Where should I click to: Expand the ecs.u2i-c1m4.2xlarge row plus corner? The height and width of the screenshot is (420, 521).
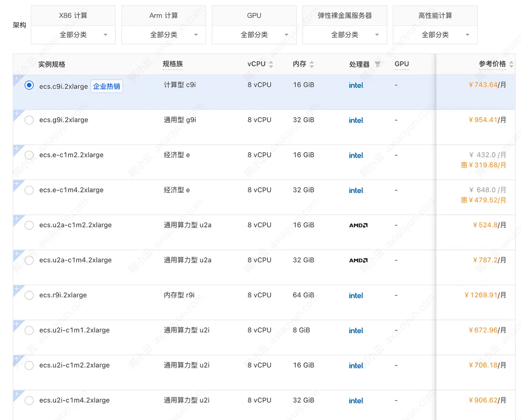(17, 394)
